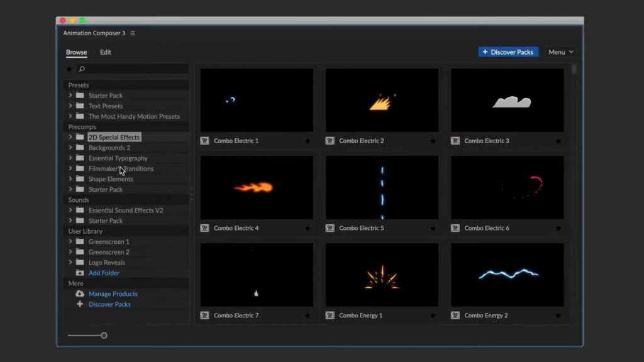Toggle the star on Combo Energy 2
This screenshot has width=644, height=362.
click(558, 315)
